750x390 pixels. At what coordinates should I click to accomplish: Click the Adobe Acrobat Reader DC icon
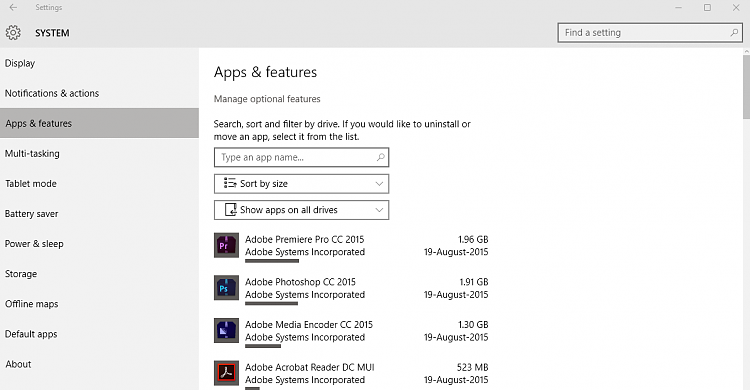coord(226,373)
